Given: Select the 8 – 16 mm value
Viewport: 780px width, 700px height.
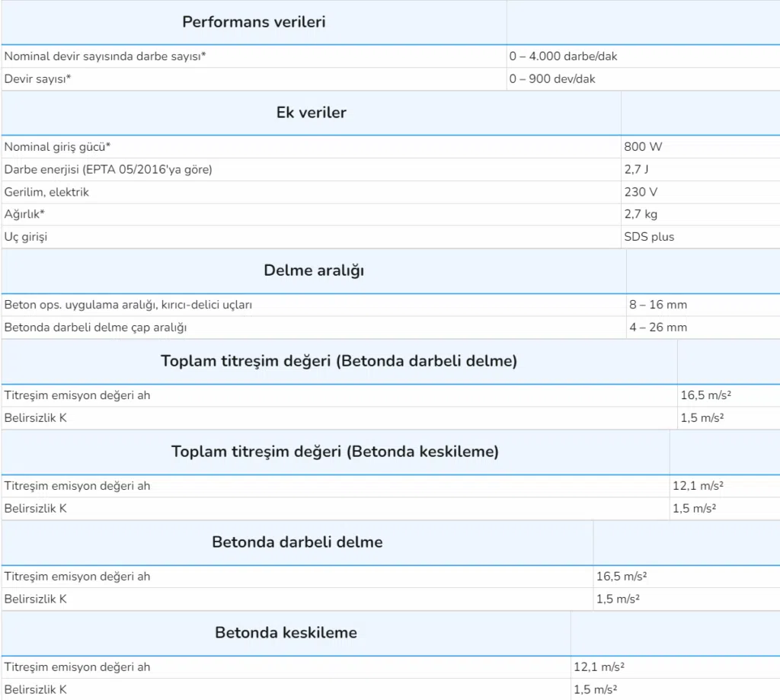Looking at the screenshot, I should click(658, 305).
